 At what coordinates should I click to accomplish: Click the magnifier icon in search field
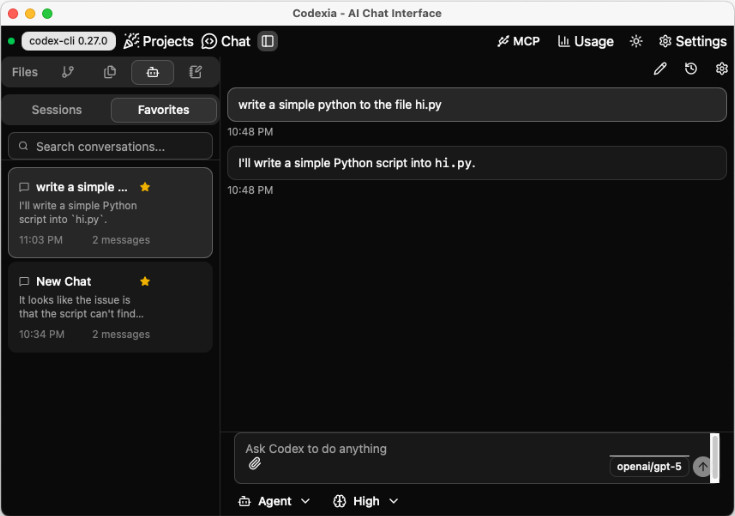coord(23,146)
